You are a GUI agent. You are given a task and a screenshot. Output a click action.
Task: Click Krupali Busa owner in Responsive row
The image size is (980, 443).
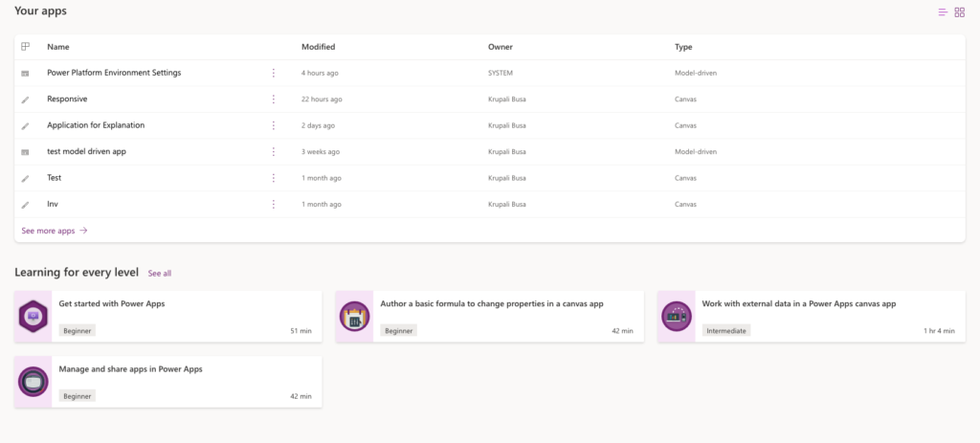(507, 100)
